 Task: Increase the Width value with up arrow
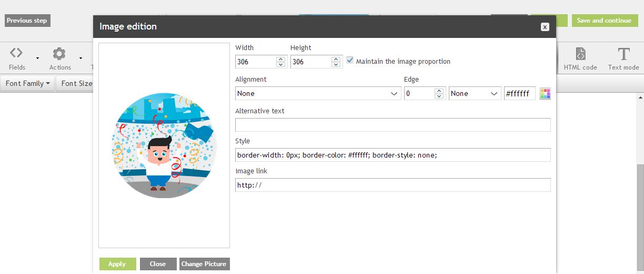tap(280, 59)
